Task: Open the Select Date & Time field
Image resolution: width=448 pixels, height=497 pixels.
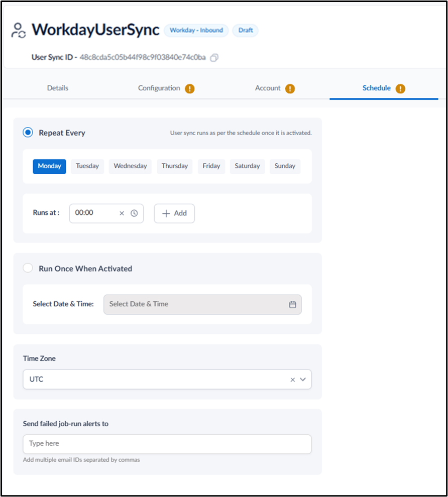Action: point(202,305)
